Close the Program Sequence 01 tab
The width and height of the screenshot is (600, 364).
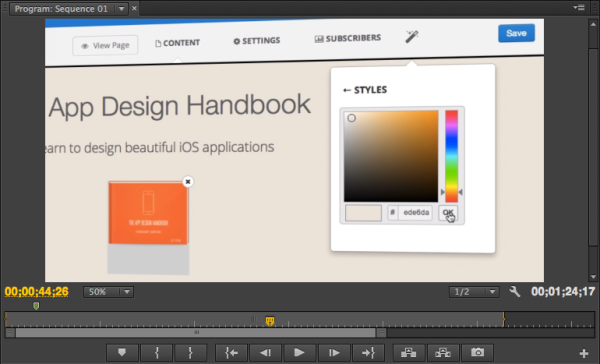pos(134,8)
